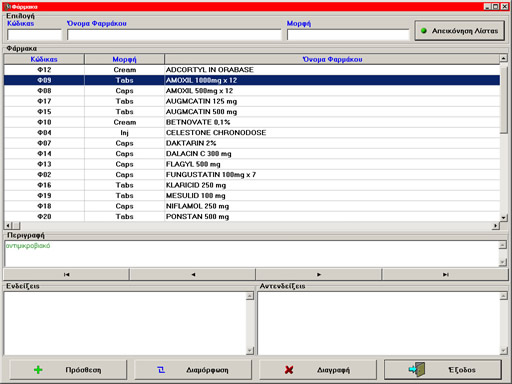512x384 pixels.
Task: Click code cell Φ20
Action: tap(44, 217)
